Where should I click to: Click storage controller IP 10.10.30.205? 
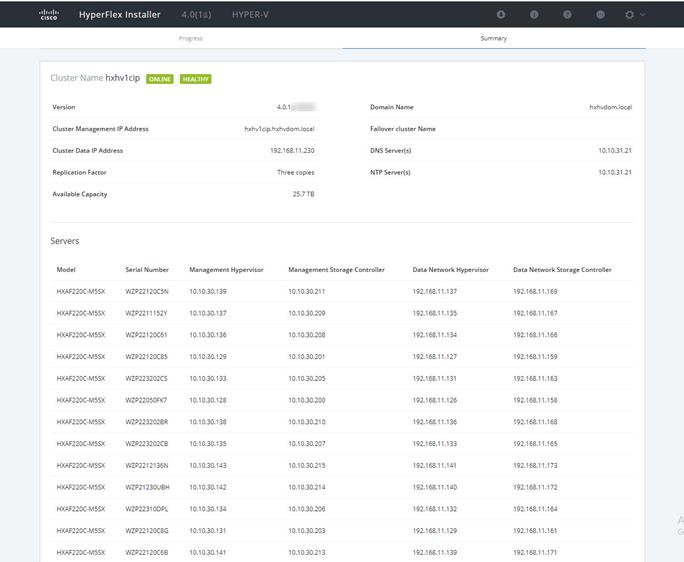pyautogui.click(x=307, y=379)
